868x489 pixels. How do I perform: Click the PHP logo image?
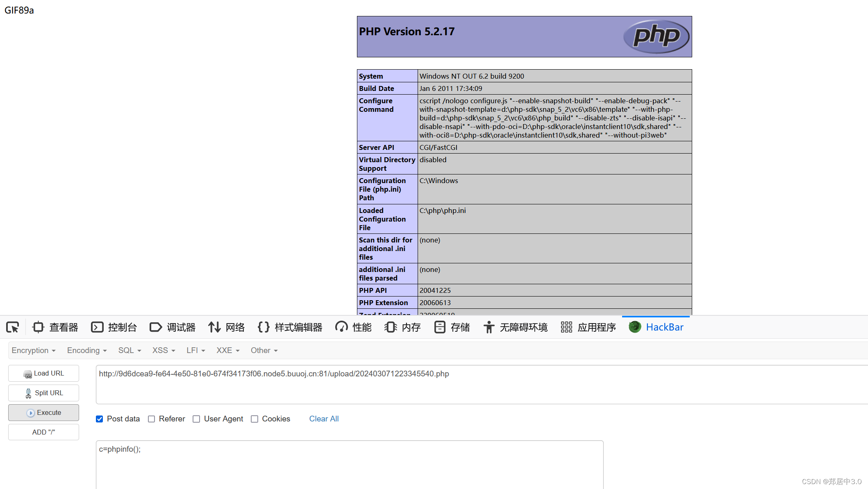click(656, 36)
